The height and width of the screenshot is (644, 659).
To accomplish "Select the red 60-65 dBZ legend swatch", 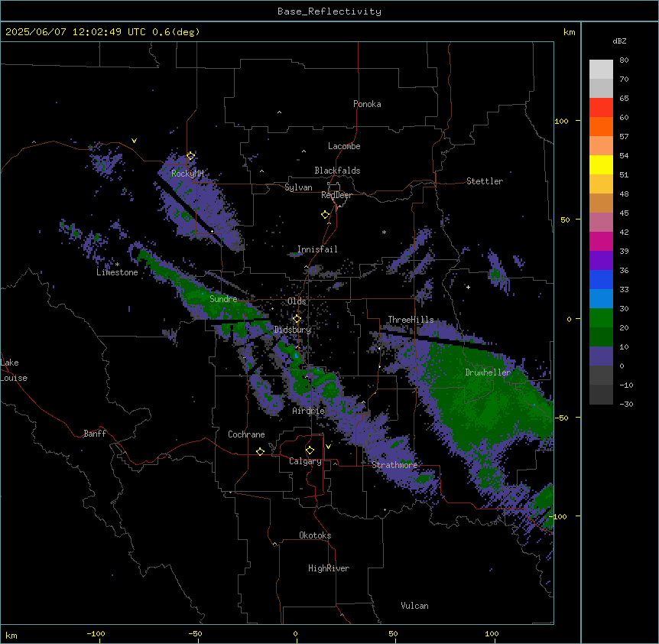I will 601,108.
